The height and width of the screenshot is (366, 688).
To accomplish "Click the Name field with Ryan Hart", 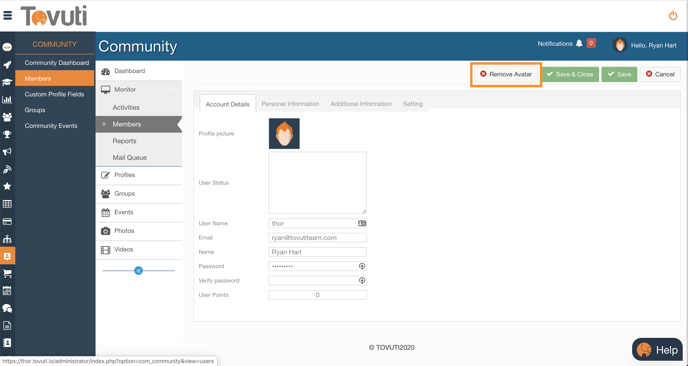I will [317, 252].
